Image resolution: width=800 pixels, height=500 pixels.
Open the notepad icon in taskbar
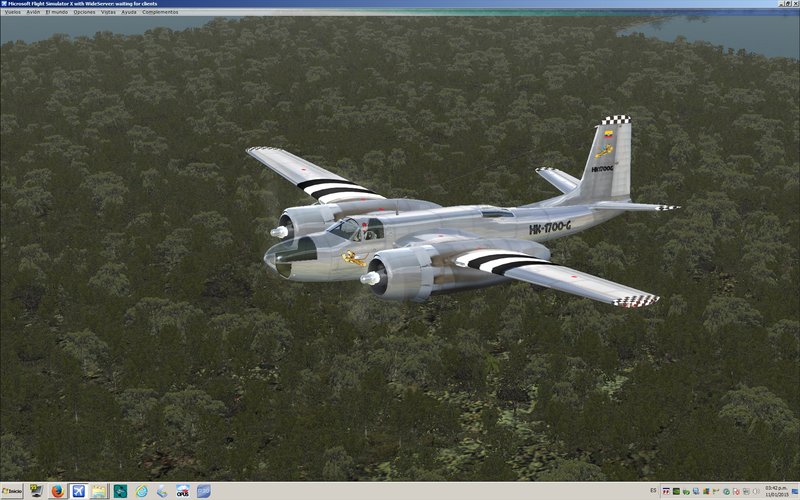(99, 491)
